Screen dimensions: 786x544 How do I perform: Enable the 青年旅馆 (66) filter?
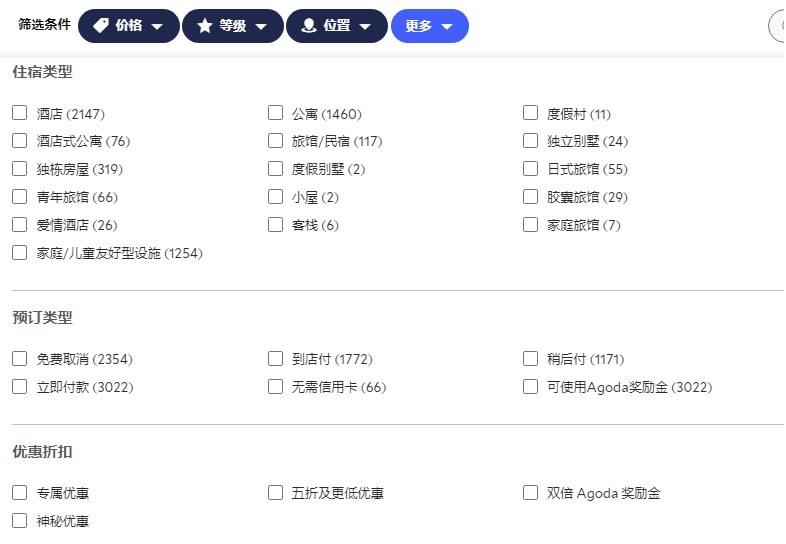[x=20, y=197]
